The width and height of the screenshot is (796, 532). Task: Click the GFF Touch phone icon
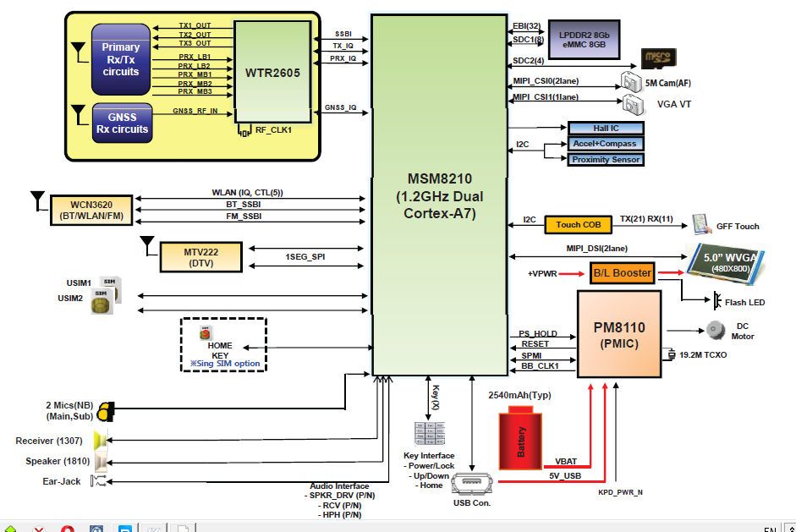click(x=700, y=224)
